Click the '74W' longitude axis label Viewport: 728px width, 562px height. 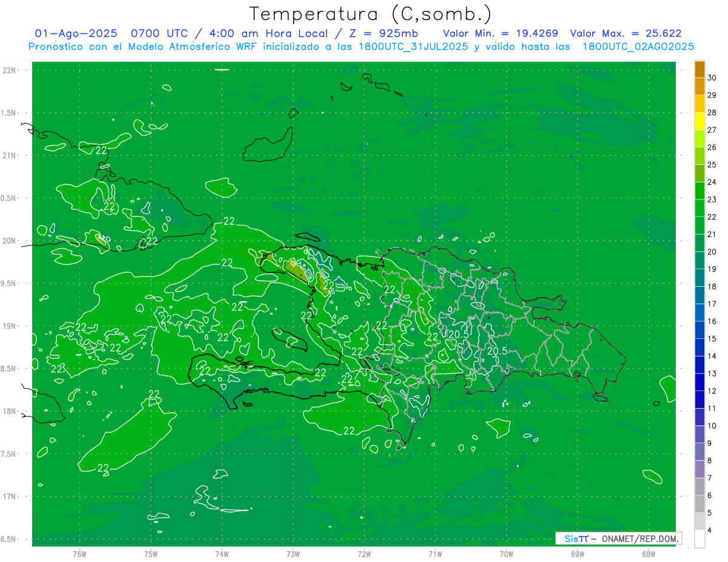tap(222, 554)
